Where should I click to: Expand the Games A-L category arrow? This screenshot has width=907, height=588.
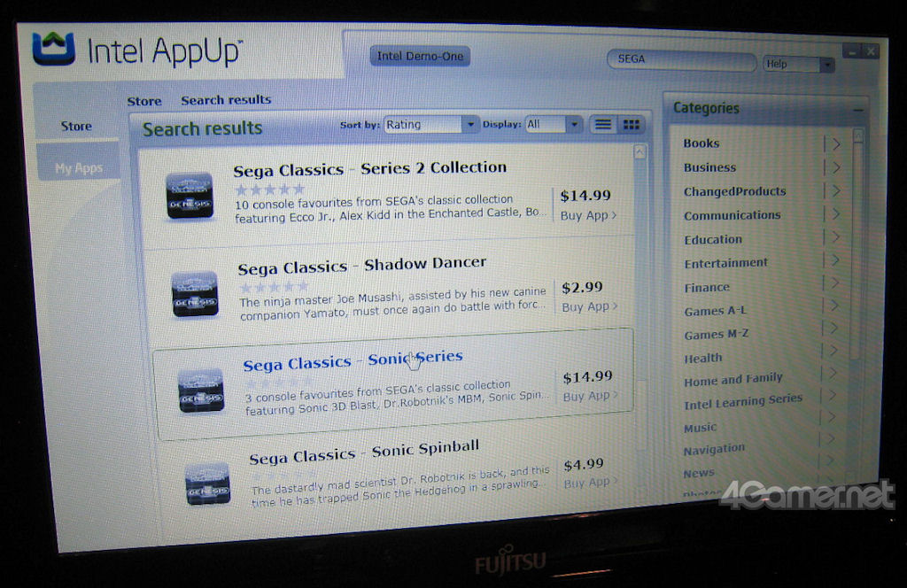[833, 306]
